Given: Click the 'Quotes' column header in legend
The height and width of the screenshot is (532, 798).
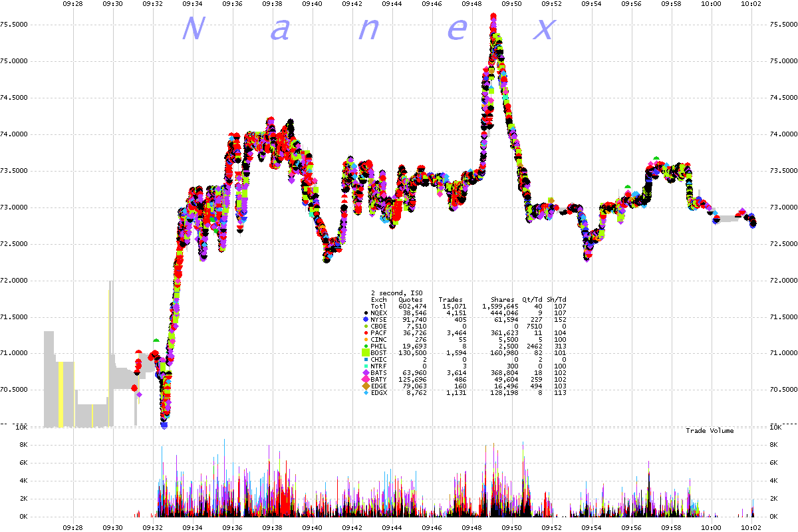Looking at the screenshot, I should click(x=410, y=300).
